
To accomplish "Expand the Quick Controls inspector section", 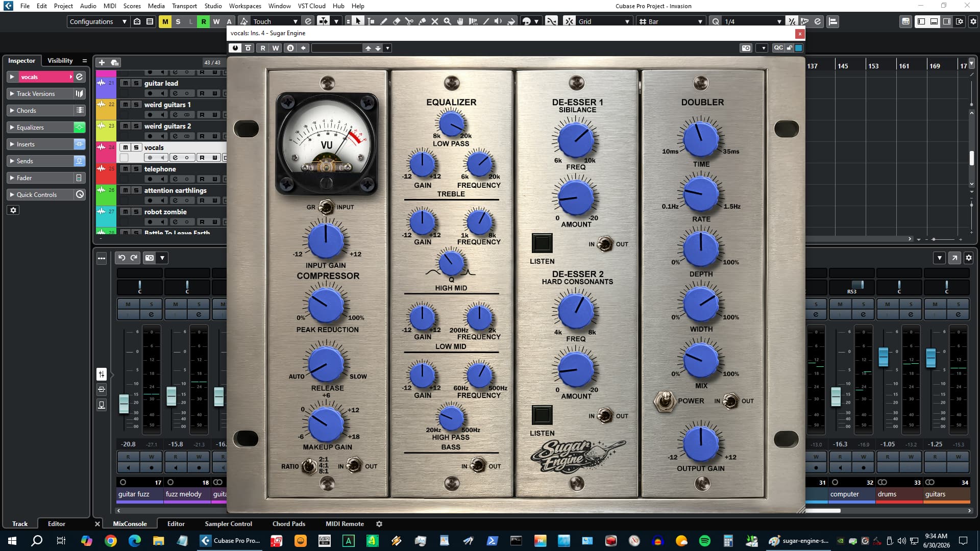I will (40, 195).
